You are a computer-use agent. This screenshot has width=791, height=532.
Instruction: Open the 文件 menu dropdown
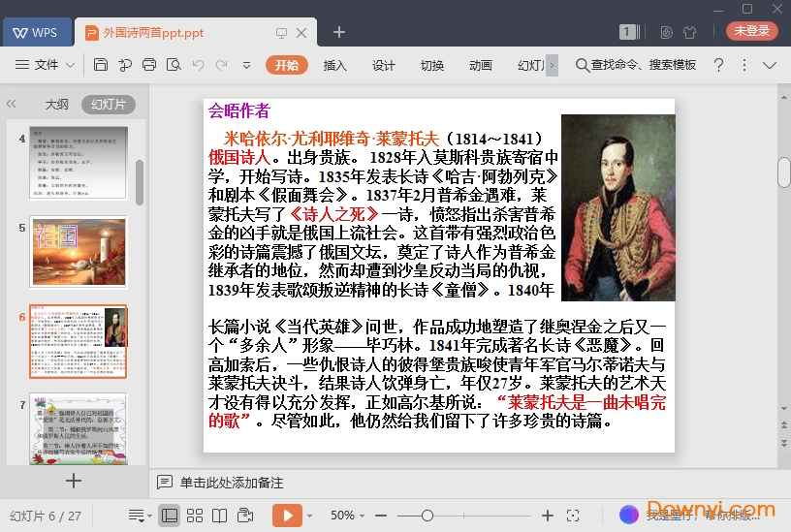[46, 65]
